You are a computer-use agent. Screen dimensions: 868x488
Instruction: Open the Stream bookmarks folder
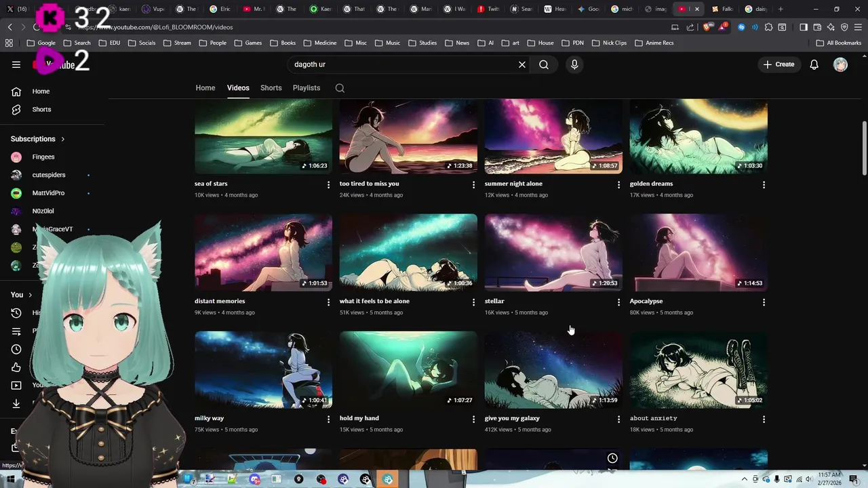tap(178, 43)
